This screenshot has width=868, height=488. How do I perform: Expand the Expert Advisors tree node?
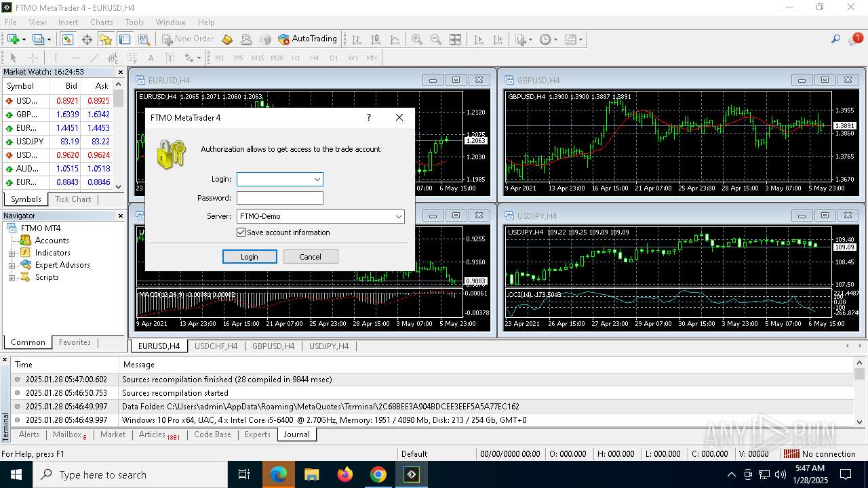pos(12,265)
